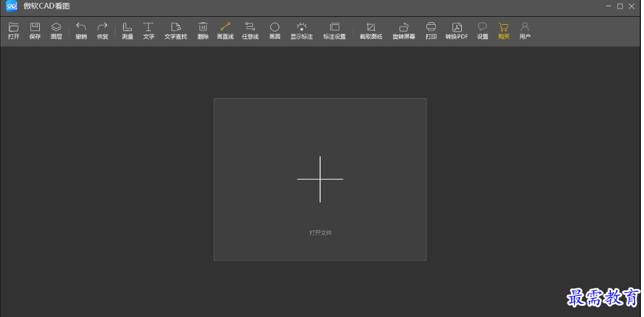
Task: Print with the 打印 printer icon
Action: pyautogui.click(x=431, y=31)
